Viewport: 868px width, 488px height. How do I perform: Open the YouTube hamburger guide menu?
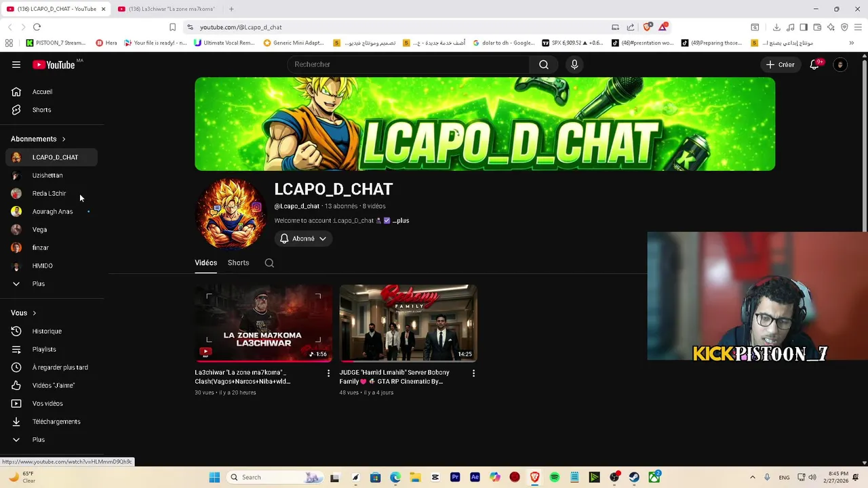point(16,64)
